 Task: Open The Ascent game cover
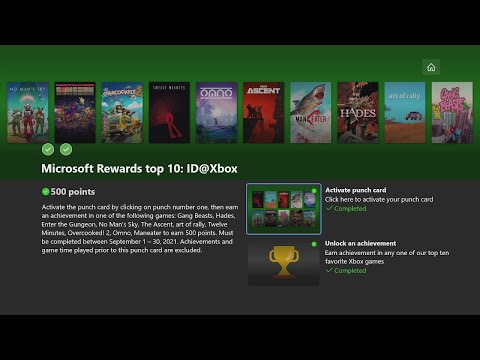(264, 113)
